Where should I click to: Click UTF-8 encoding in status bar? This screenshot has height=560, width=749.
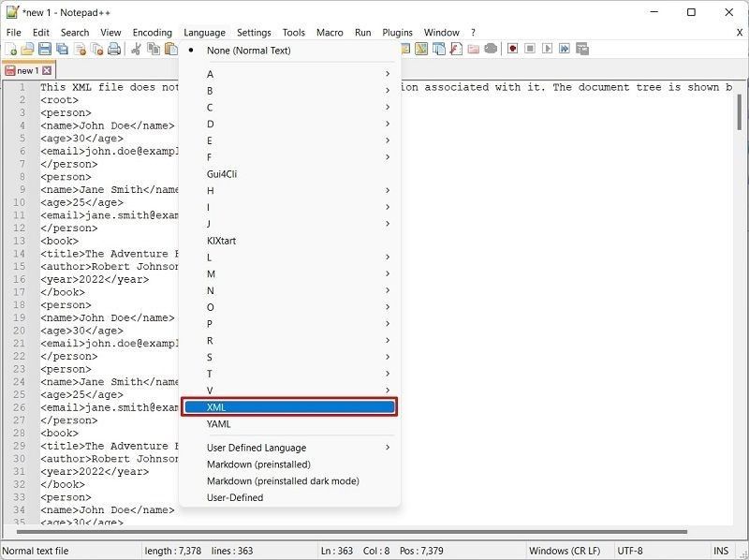pyautogui.click(x=630, y=551)
